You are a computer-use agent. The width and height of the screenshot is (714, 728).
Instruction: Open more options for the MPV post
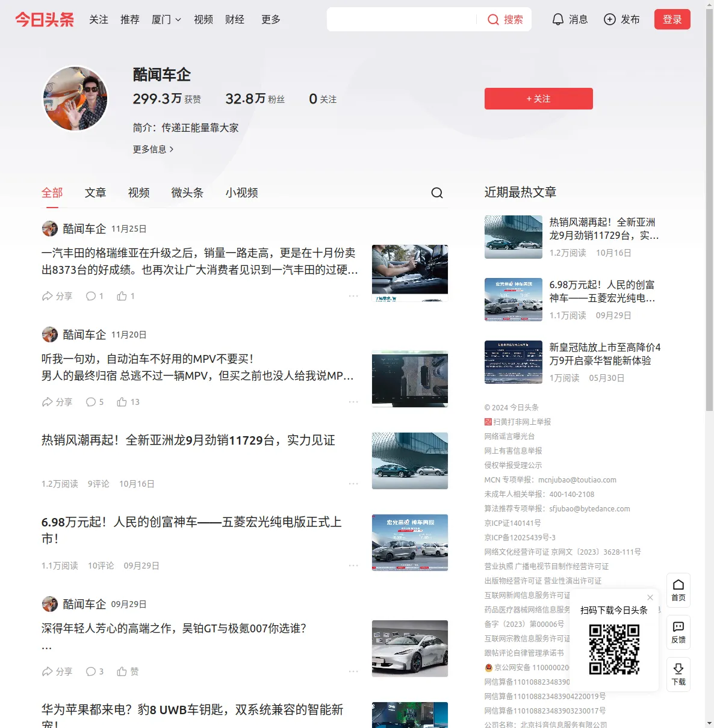pos(353,402)
